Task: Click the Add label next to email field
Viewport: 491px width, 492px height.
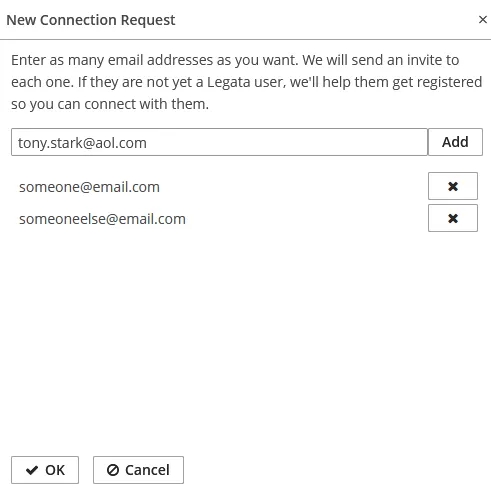Action: click(x=455, y=142)
